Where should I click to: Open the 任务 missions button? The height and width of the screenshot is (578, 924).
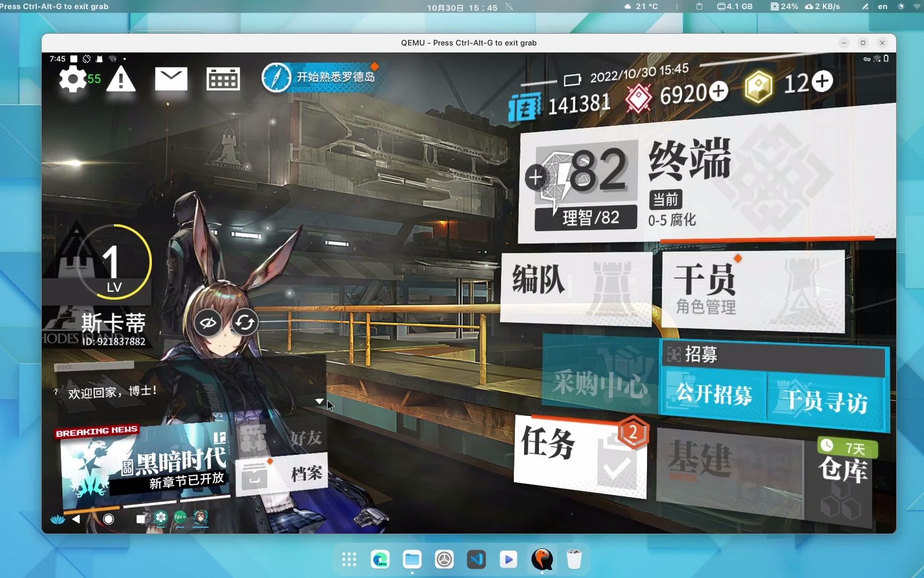tap(581, 455)
